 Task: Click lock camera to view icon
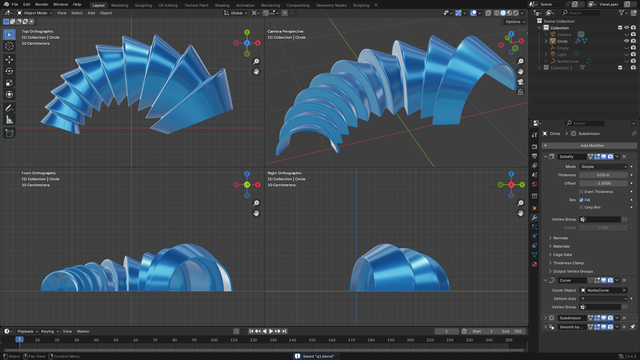point(520,92)
